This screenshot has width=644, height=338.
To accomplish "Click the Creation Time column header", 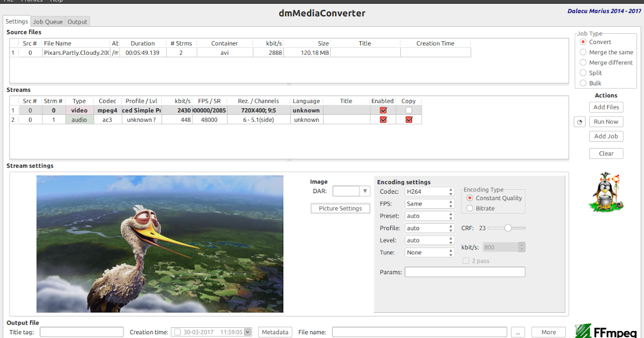I will click(435, 43).
